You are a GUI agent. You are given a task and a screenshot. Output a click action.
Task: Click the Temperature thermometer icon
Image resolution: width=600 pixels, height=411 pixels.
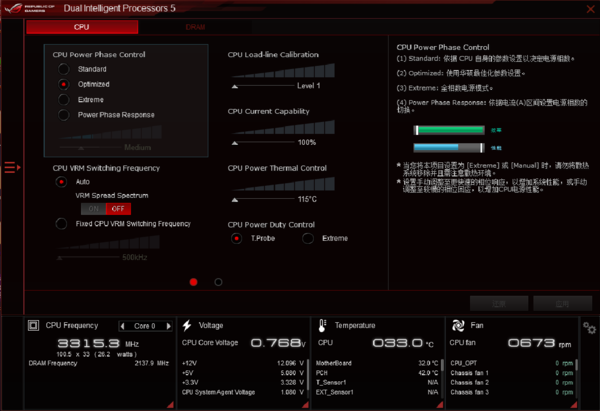pos(322,325)
